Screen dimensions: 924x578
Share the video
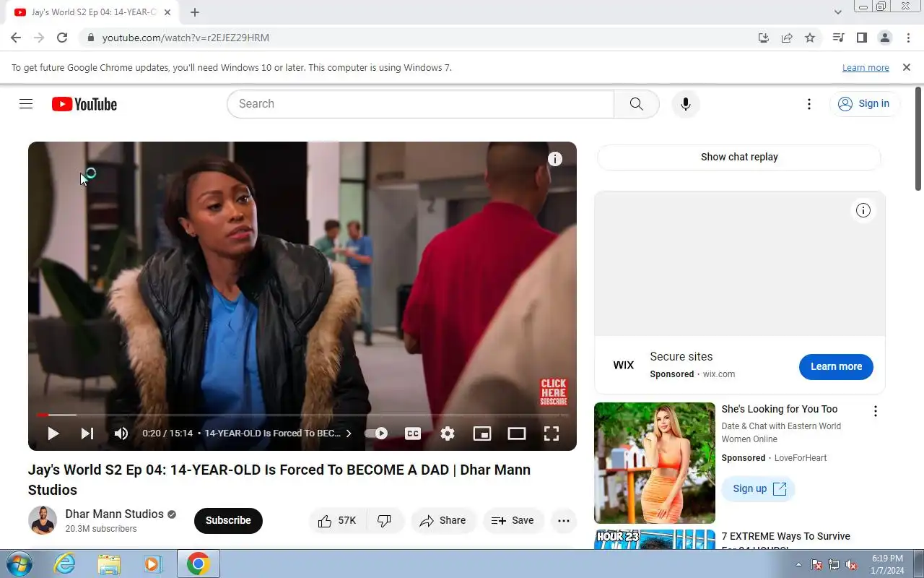coord(443,520)
